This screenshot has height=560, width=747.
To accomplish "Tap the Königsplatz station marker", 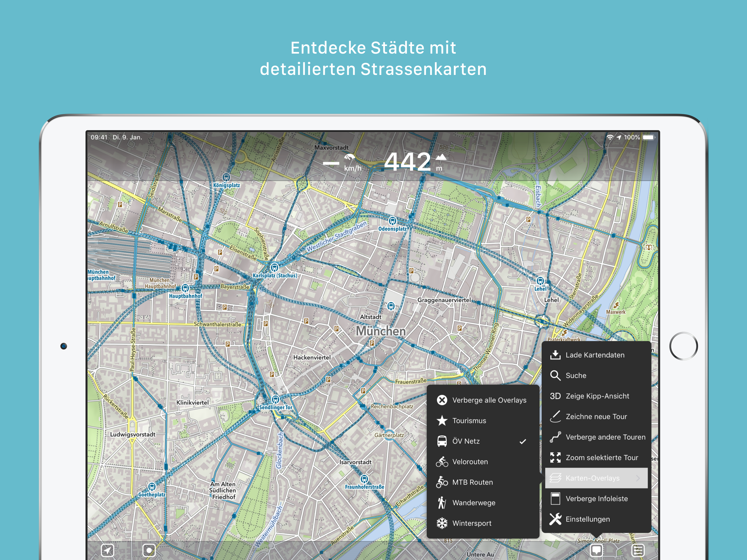I will coord(226,177).
